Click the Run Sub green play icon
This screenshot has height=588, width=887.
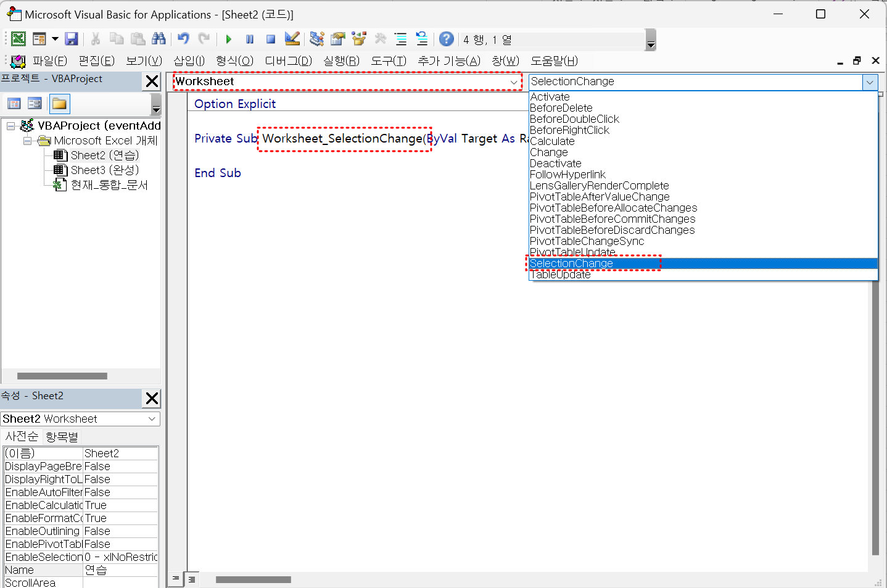click(229, 39)
